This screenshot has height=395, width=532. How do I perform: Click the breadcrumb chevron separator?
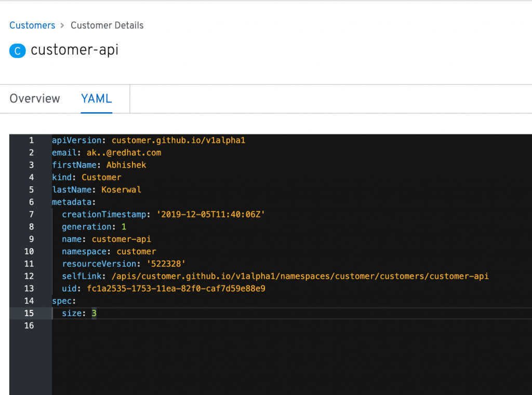click(62, 25)
